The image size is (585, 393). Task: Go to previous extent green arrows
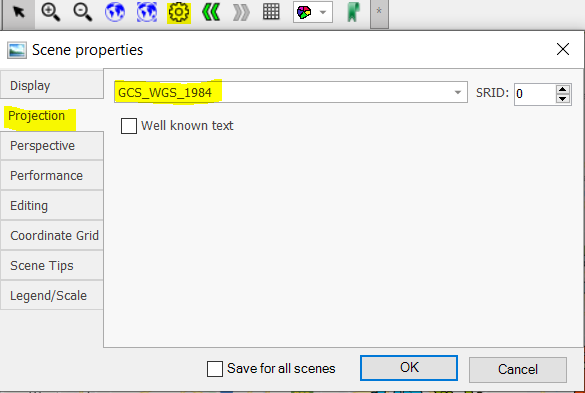pyautogui.click(x=211, y=12)
